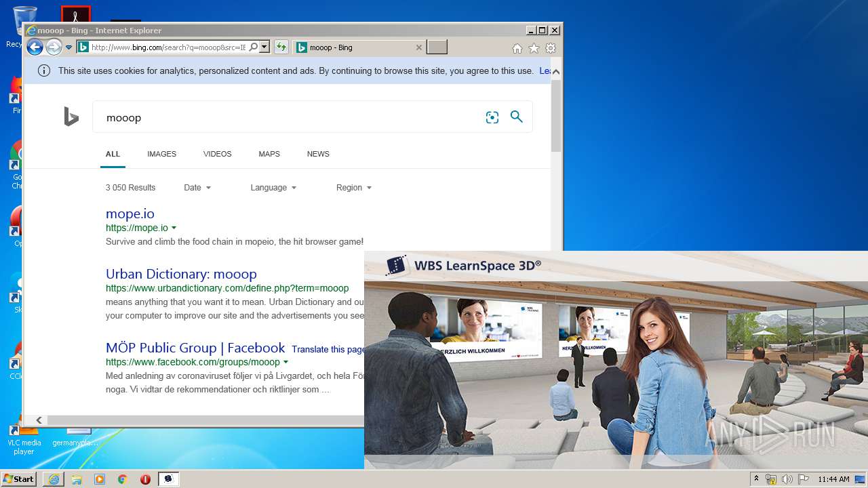Select the VLC media player desktop icon
The width and height of the screenshot is (868, 488).
click(24, 438)
